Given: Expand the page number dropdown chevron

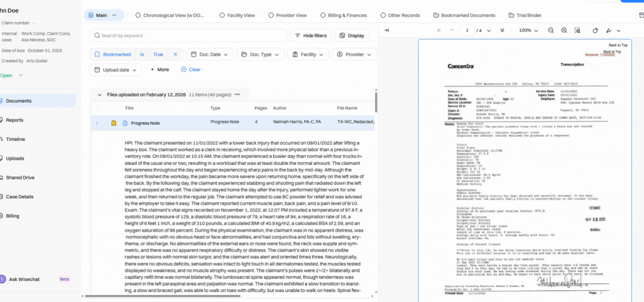Looking at the screenshot, I should 488,30.
